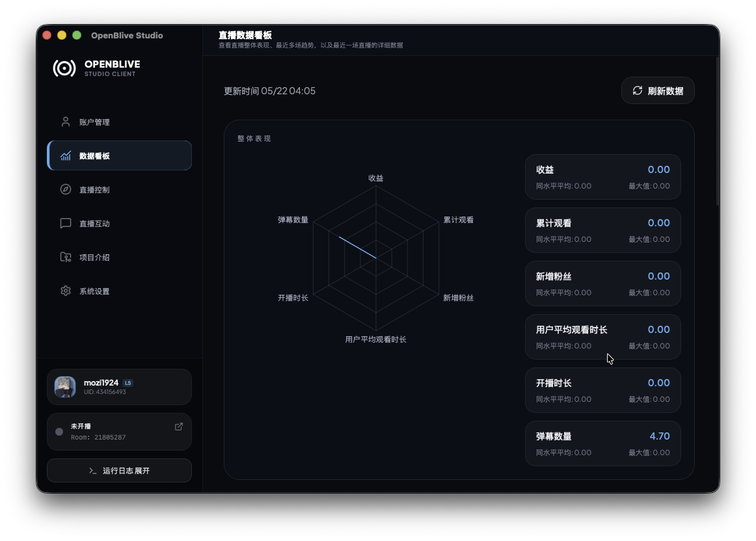
Task: Open the 项目介绍 section
Action: coord(119,257)
